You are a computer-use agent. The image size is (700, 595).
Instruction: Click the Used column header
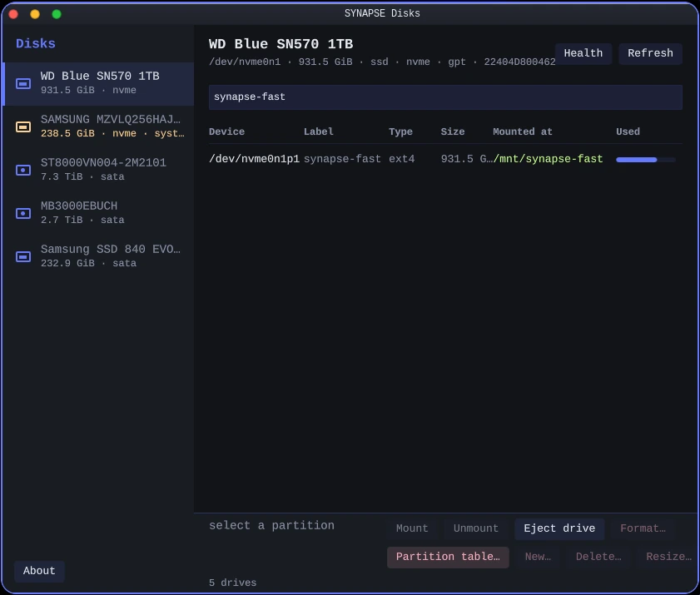pyautogui.click(x=628, y=131)
